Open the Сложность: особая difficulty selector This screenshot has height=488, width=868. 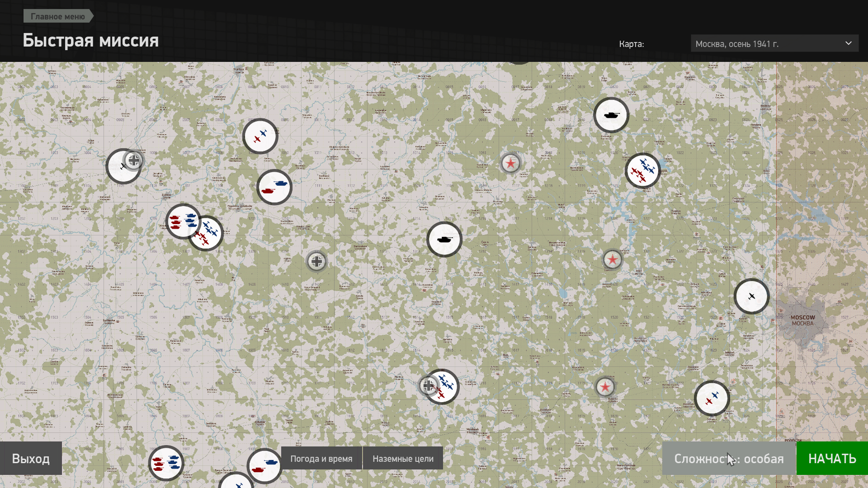coord(729,459)
